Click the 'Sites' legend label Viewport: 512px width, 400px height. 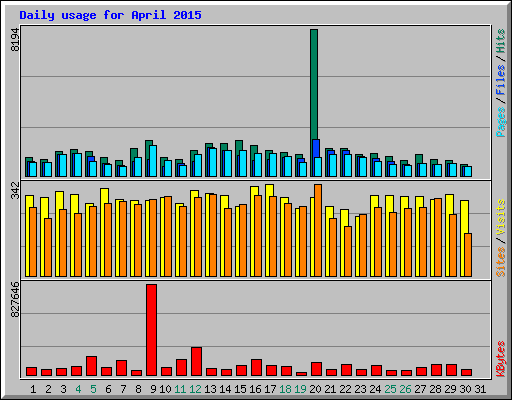(501, 262)
